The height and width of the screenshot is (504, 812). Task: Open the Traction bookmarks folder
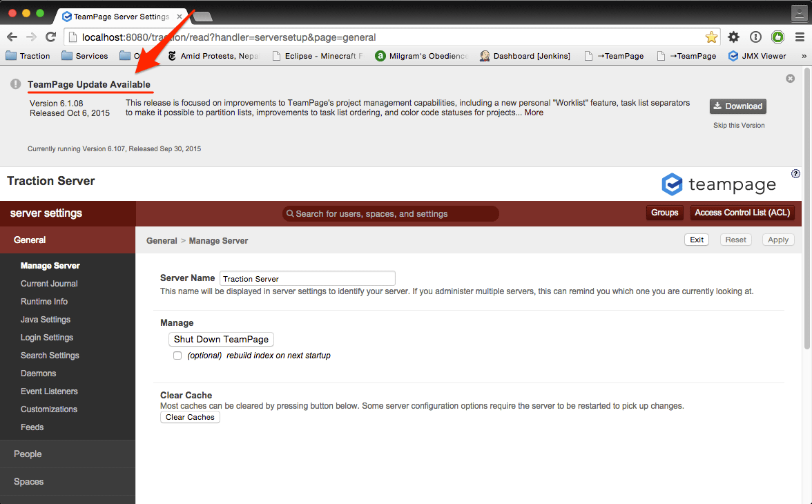click(x=28, y=56)
